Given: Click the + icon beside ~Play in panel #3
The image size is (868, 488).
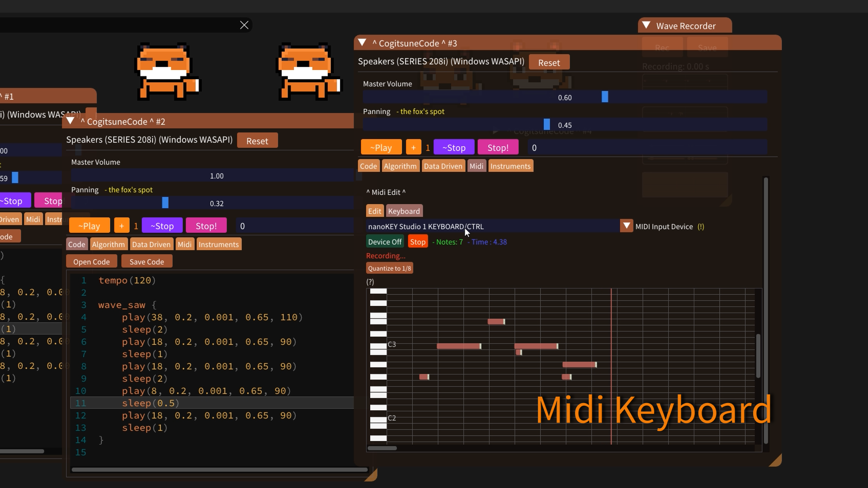Looking at the screenshot, I should click(414, 147).
